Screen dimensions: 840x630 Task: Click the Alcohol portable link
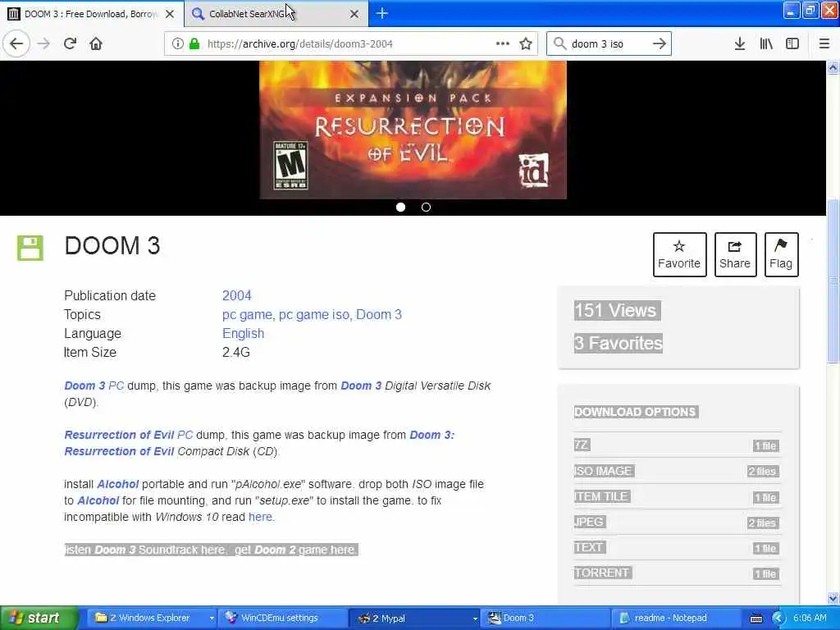click(118, 484)
